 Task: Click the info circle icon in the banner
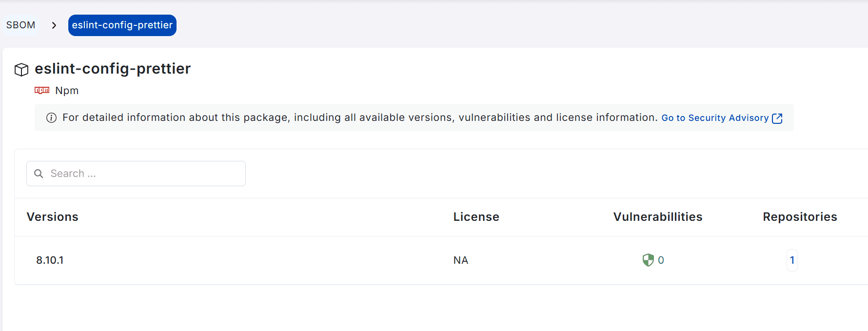(51, 117)
